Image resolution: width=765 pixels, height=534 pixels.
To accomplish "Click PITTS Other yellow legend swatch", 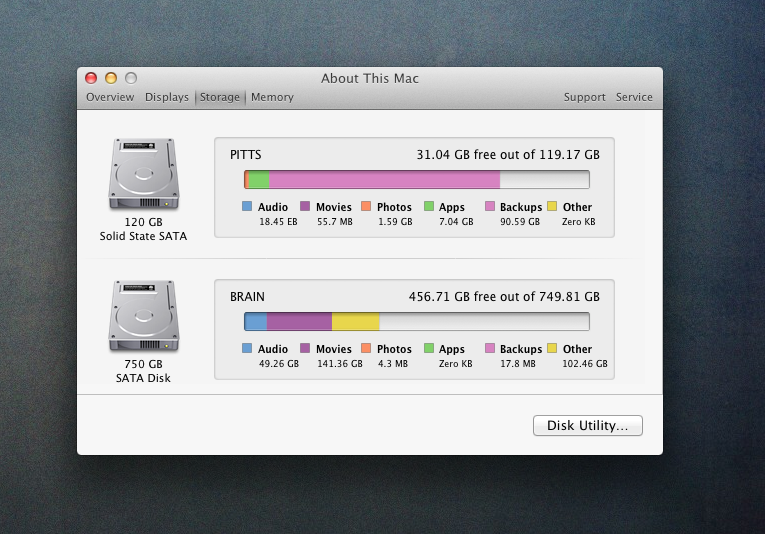I will click(552, 206).
